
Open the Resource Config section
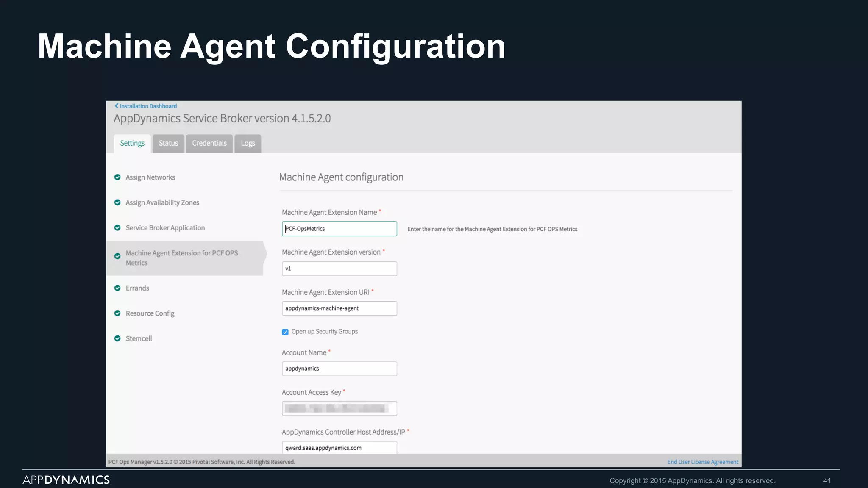(150, 313)
